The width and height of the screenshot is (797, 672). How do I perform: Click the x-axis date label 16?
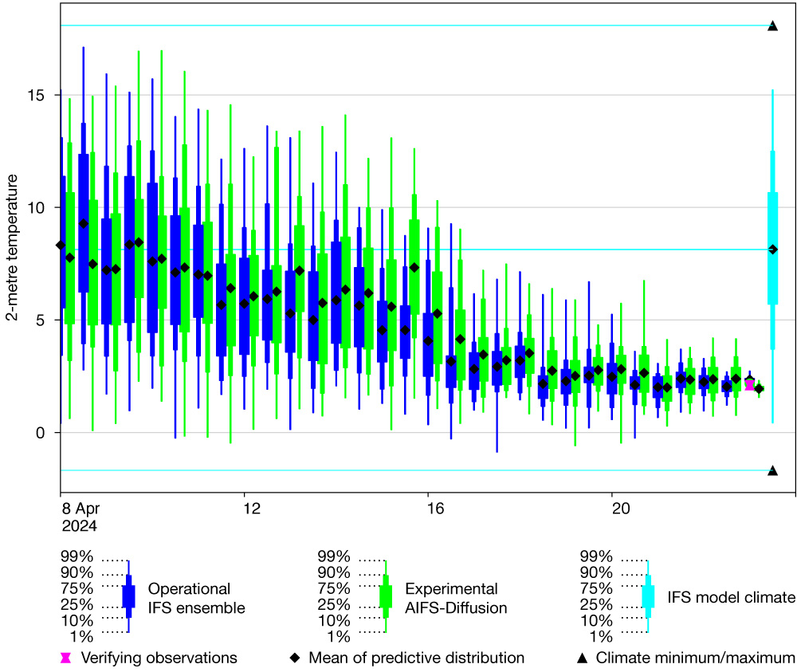pos(436,509)
